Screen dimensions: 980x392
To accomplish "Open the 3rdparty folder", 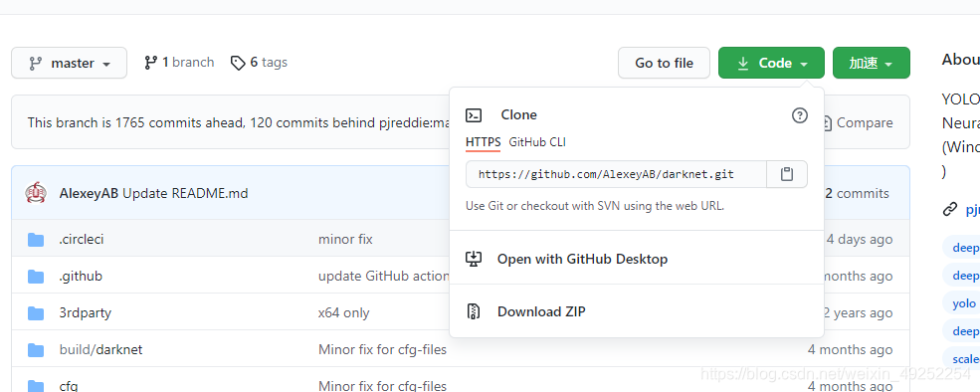I will 85,312.
